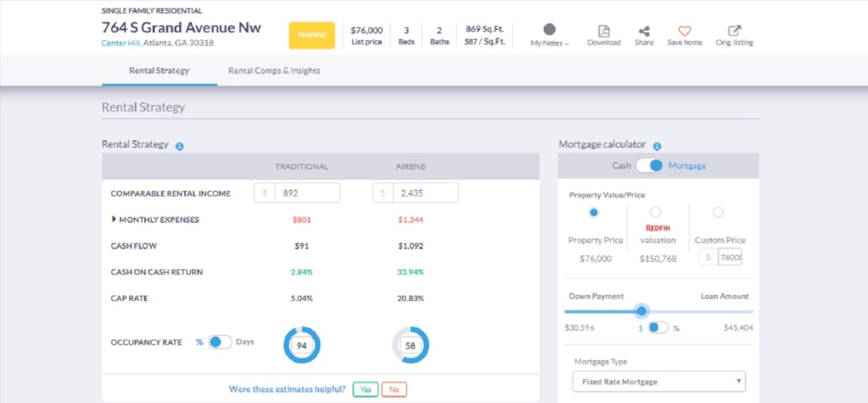Adjust the Down Payment slider handle
Screen dimensions: 868x403
[x=642, y=311]
